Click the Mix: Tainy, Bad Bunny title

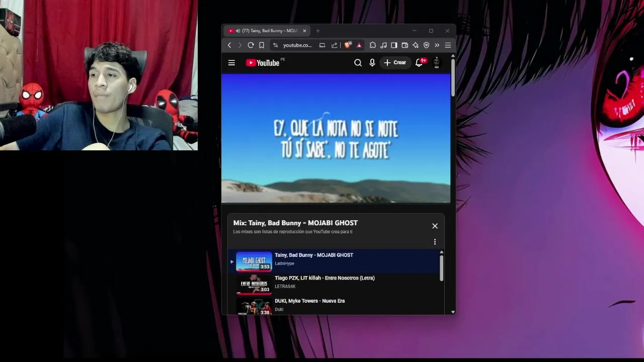(x=295, y=223)
